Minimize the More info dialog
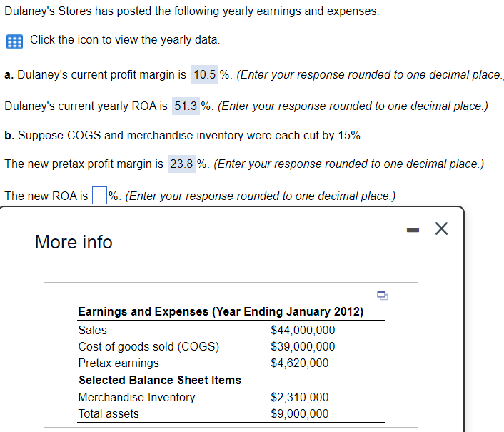504x432 pixels. point(413,230)
